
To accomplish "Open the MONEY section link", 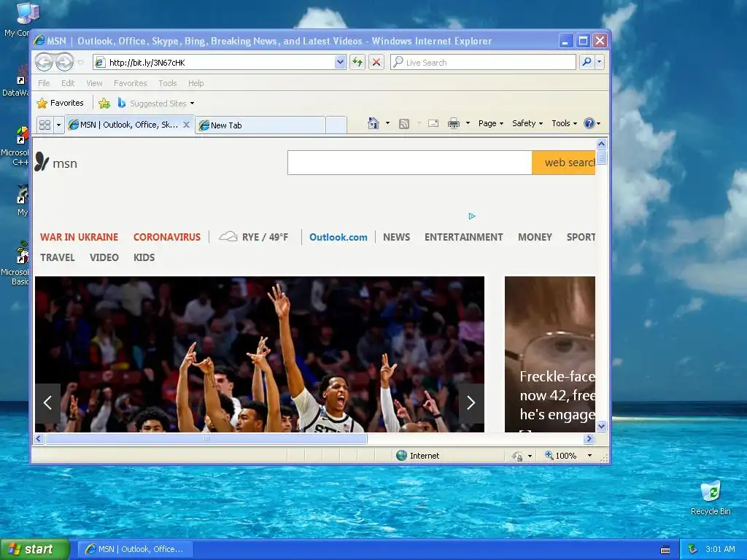I will point(535,237).
